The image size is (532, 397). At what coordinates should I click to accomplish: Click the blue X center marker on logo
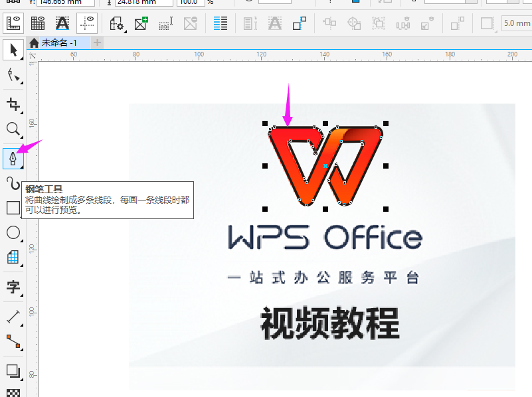(x=325, y=166)
